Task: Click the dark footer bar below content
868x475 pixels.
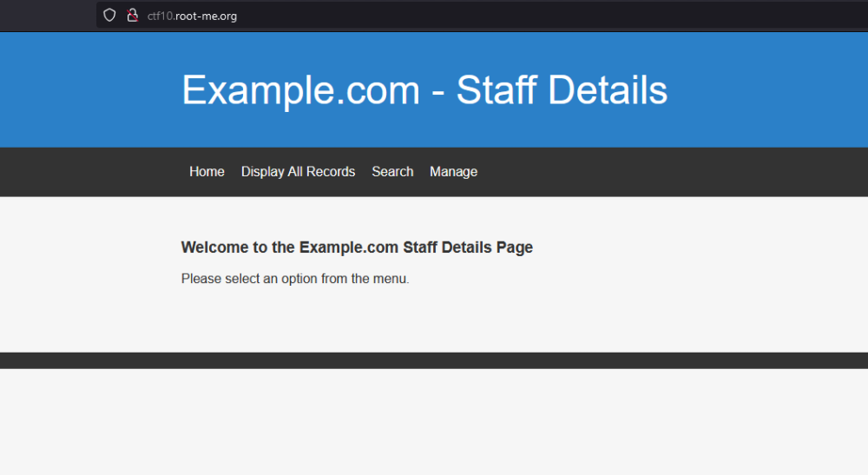Action: [x=434, y=360]
